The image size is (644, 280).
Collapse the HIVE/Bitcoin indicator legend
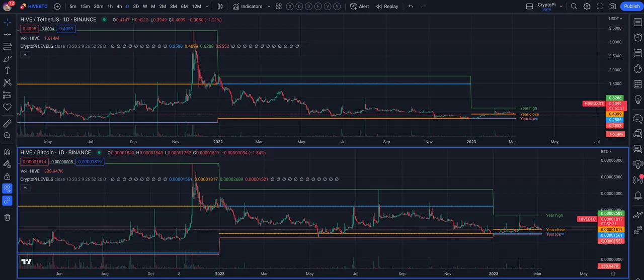[x=24, y=188]
